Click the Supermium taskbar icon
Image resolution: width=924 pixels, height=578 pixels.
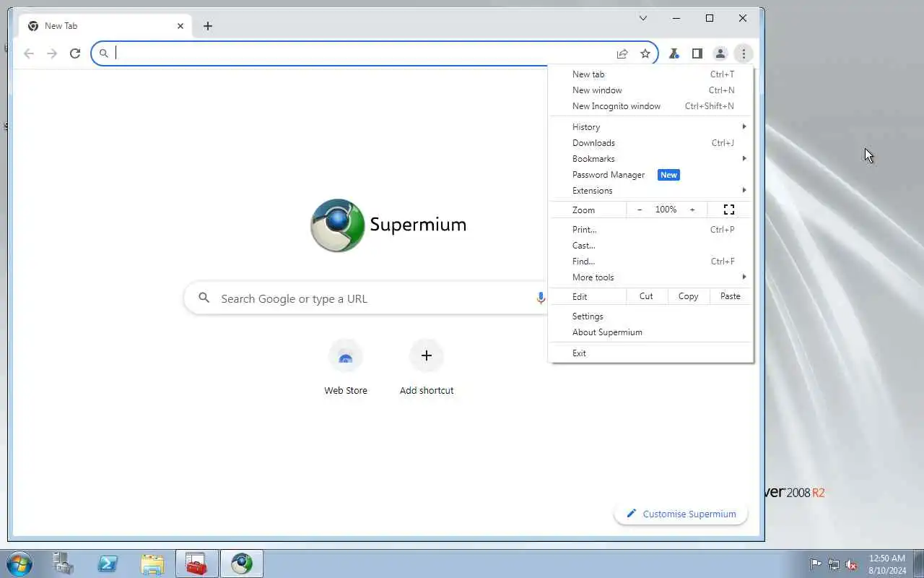[242, 564]
